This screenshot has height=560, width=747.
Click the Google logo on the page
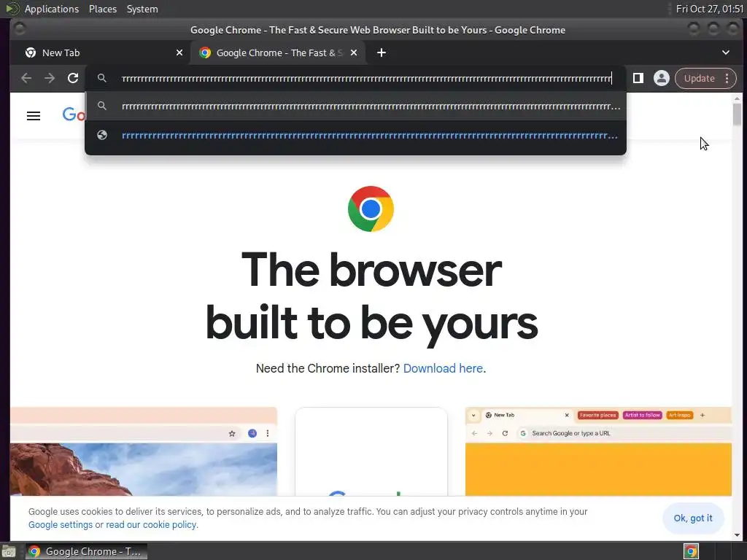[74, 114]
